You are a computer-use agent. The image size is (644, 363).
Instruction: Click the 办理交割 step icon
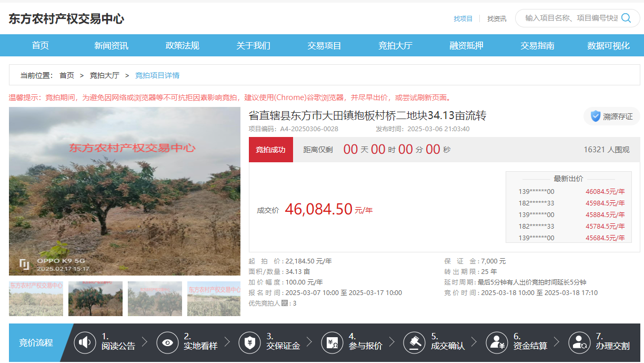[x=579, y=342]
